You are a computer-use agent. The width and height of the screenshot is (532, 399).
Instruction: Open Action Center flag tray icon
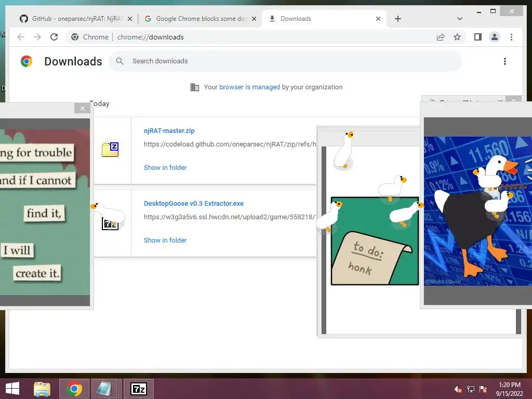pyautogui.click(x=483, y=389)
